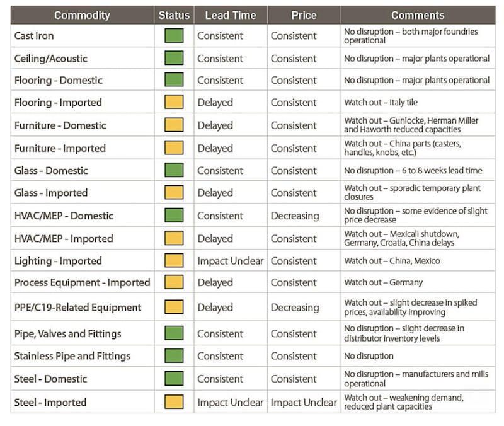Image resolution: width=504 pixels, height=426 pixels.
Task: Select the Process Equipment - Imported row label
Action: (82, 282)
